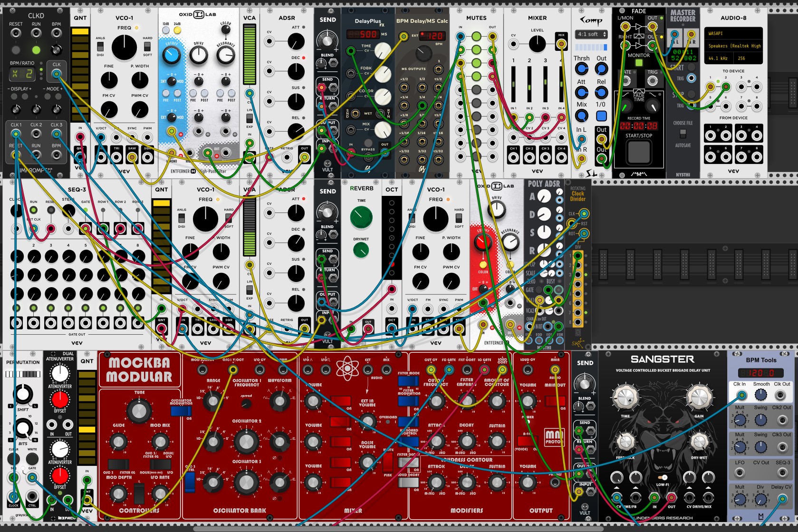Click the BPM/RATIO display on CLKD

point(22,74)
